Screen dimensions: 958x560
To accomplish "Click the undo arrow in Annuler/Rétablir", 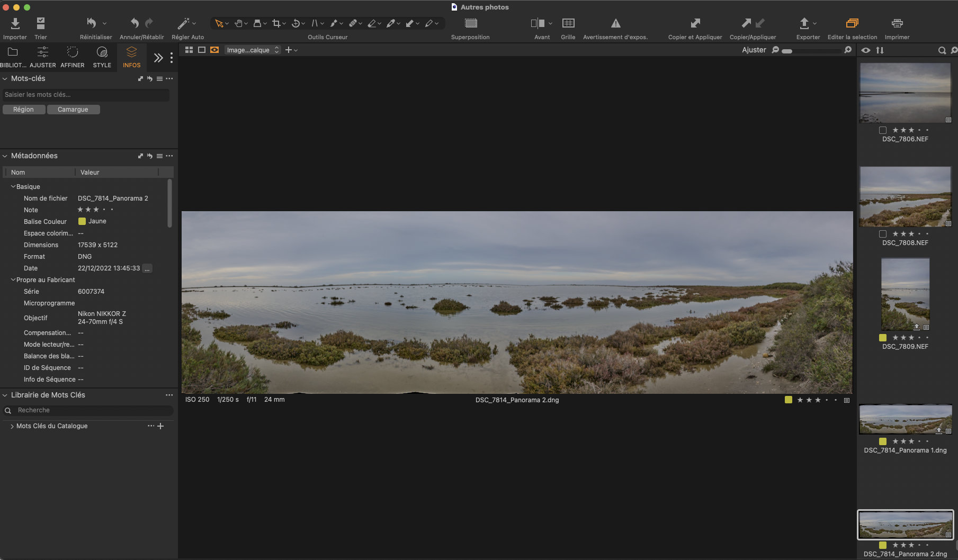I will click(135, 23).
